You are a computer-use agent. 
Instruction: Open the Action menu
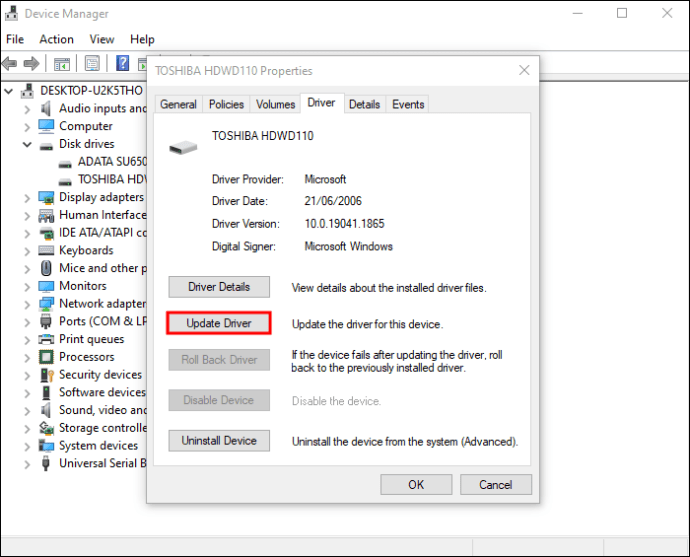(56, 39)
